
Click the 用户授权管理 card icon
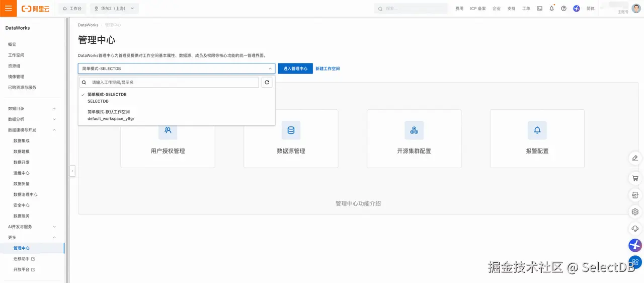(168, 130)
